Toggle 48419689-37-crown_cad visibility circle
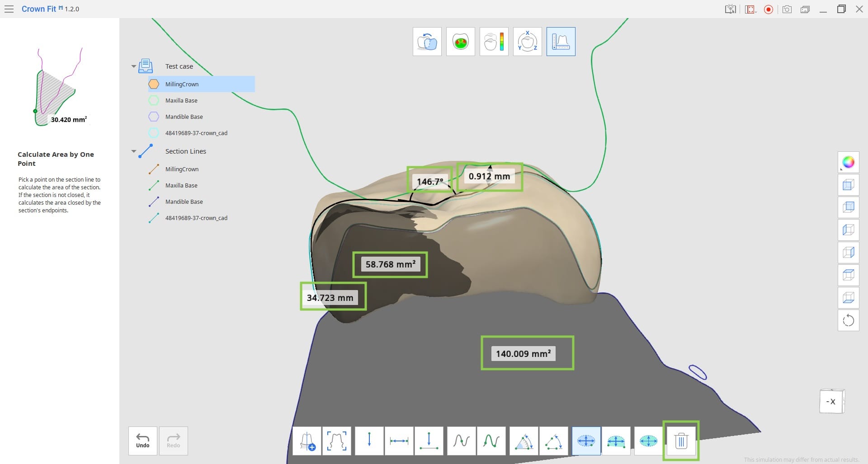The width and height of the screenshot is (868, 464). point(154,133)
